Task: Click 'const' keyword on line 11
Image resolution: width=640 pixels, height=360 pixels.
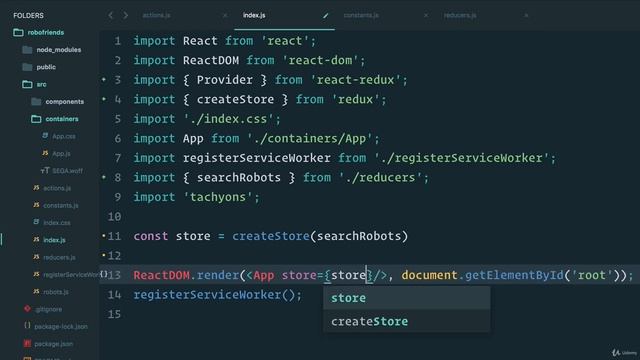Action: [151, 236]
